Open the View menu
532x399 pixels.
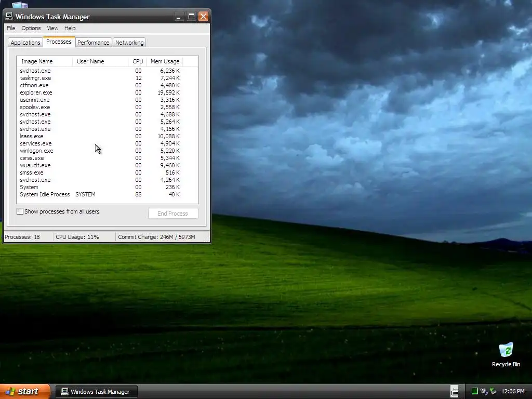52,28
